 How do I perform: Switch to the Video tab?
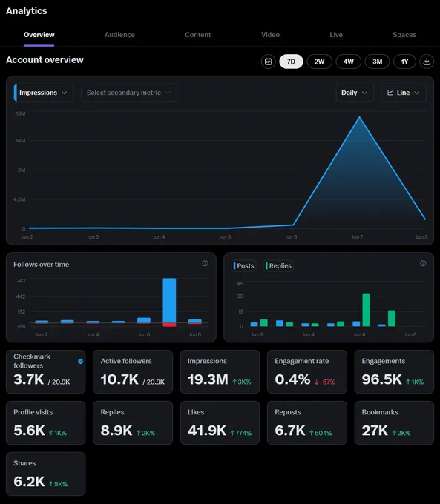click(x=270, y=35)
